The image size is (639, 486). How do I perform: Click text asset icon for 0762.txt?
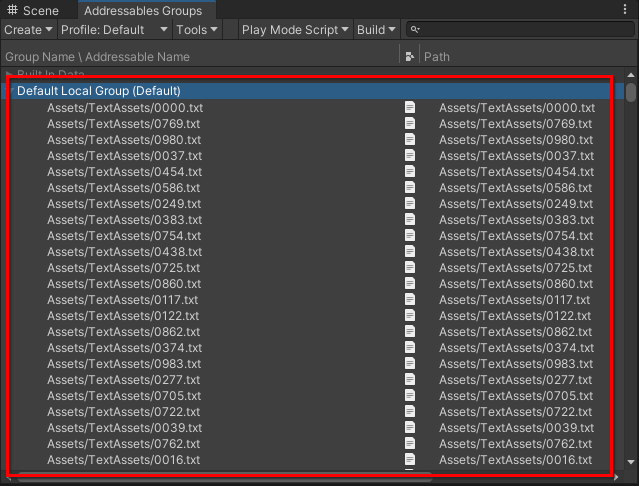pyautogui.click(x=410, y=443)
